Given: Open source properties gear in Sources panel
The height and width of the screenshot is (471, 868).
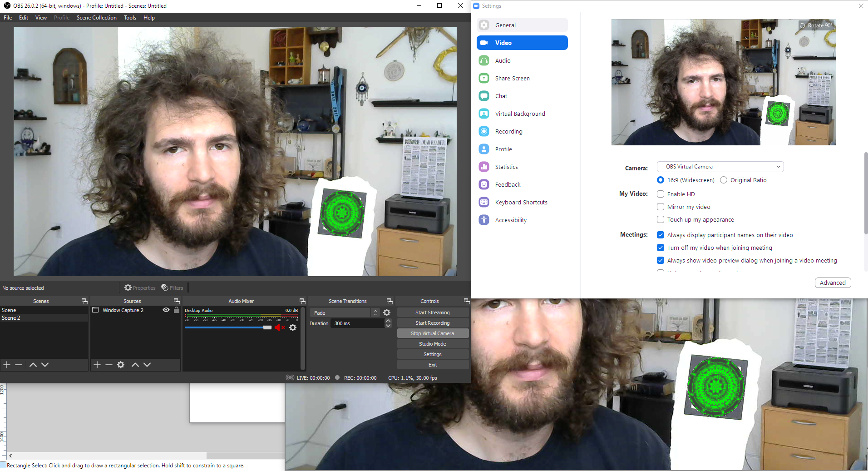Looking at the screenshot, I should click(x=121, y=365).
